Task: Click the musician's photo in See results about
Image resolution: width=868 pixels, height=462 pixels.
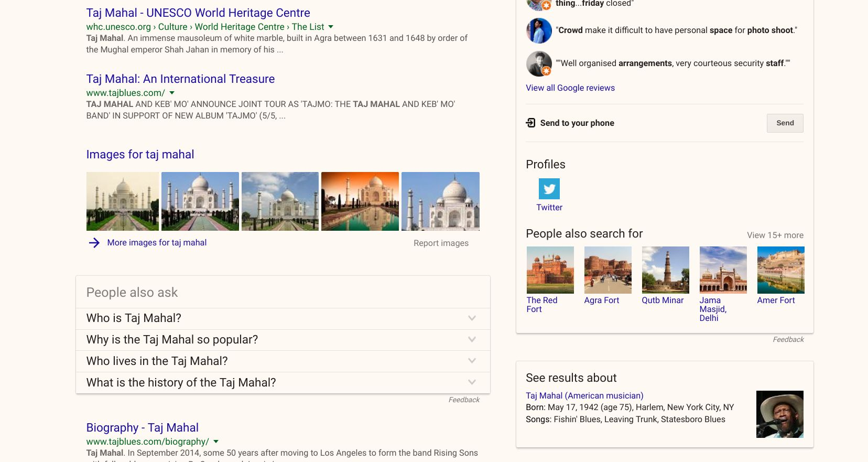Action: (x=779, y=414)
